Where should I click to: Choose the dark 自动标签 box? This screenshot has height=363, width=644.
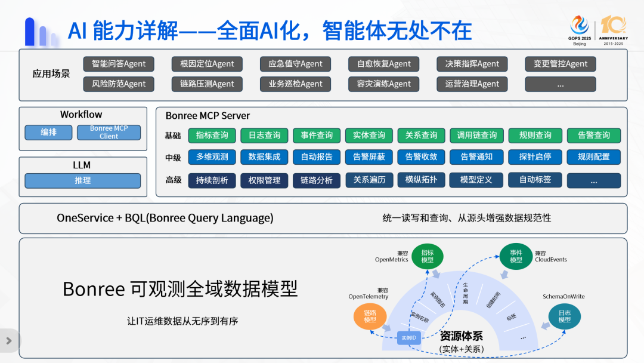pos(535,180)
